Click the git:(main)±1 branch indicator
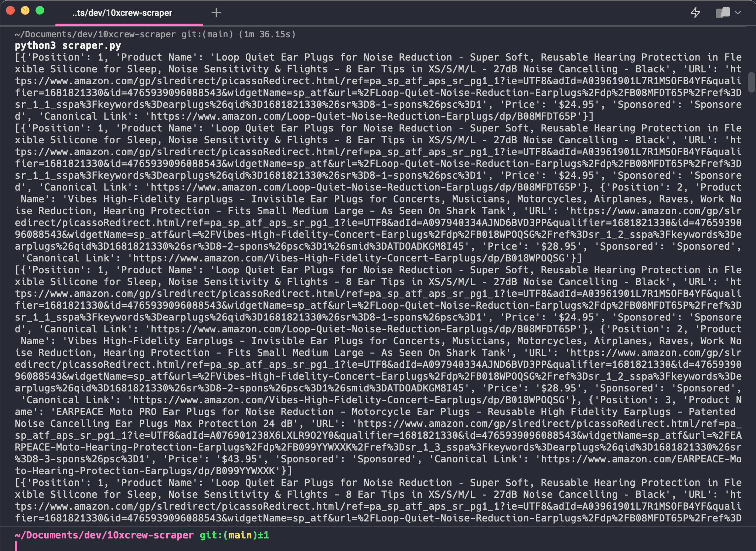The width and height of the screenshot is (756, 551). tap(234, 535)
